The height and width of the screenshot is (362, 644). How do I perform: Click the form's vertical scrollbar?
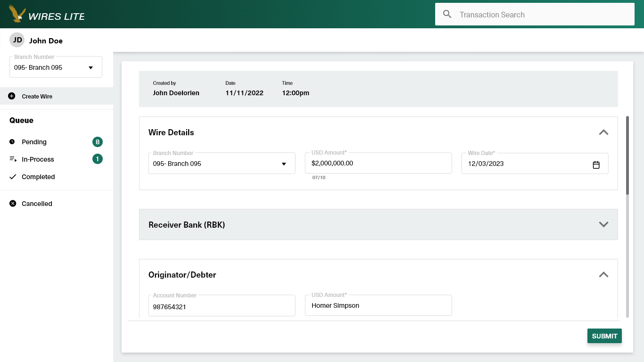[627, 156]
